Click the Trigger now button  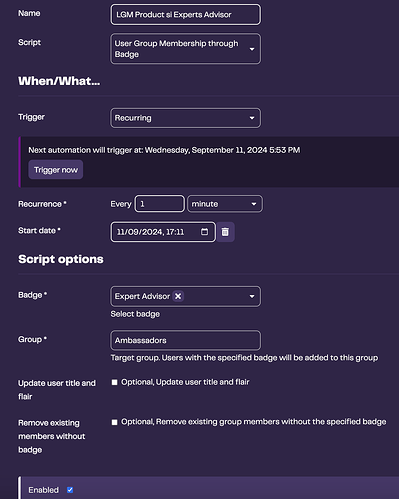pyautogui.click(x=56, y=170)
